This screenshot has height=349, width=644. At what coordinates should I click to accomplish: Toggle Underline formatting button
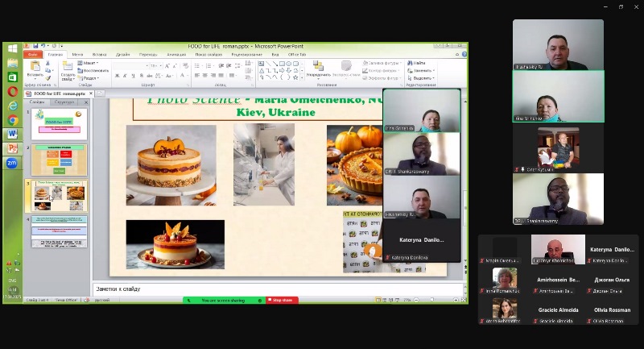pyautogui.click(x=133, y=76)
